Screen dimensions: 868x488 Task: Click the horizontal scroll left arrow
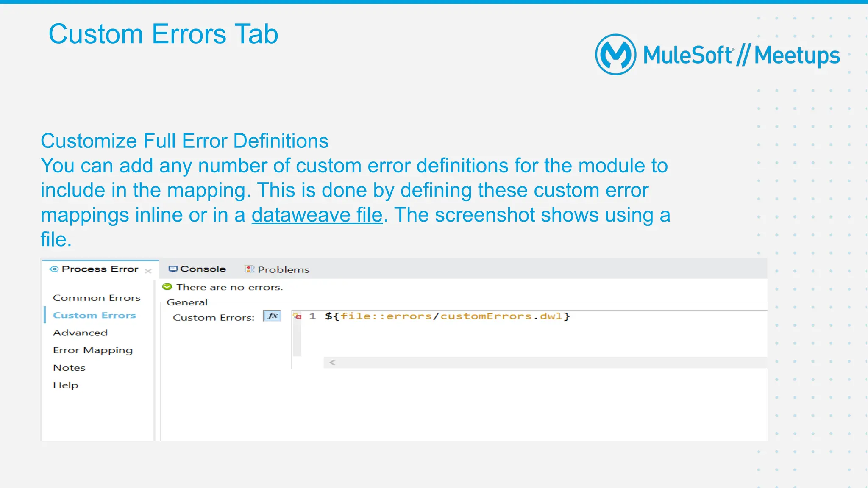click(332, 363)
